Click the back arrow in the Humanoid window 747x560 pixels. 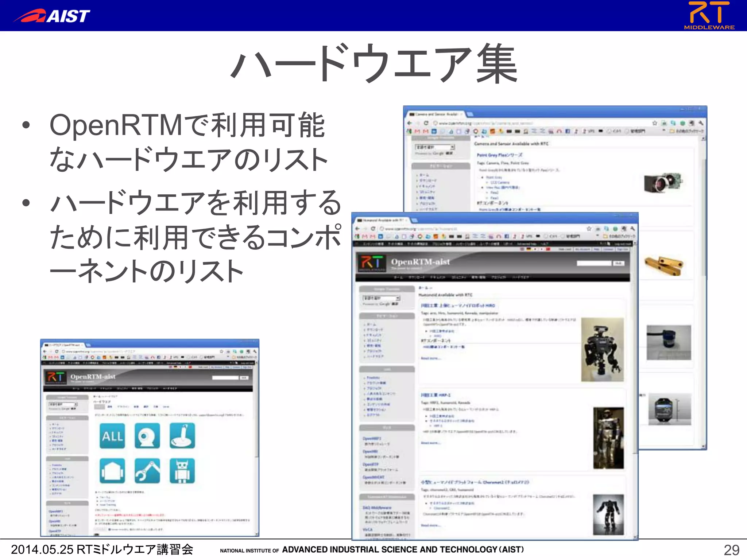click(358, 229)
